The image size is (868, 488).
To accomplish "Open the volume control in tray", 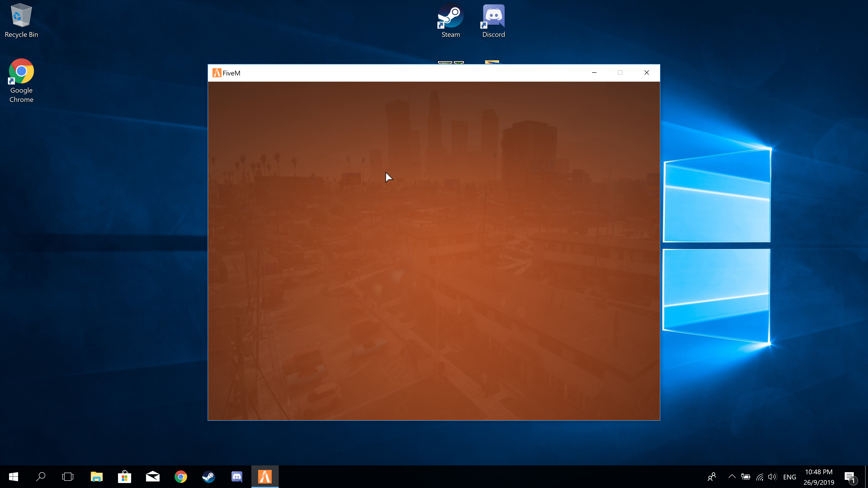I will tap(772, 476).
